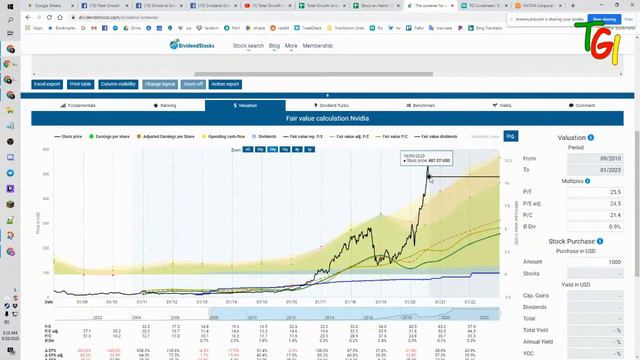Toggle Earnings per share legend series
The width and height of the screenshot is (640, 360).
click(109, 136)
